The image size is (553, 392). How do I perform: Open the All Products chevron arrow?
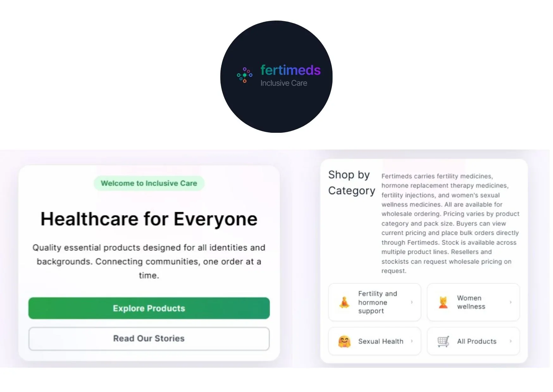(x=510, y=341)
